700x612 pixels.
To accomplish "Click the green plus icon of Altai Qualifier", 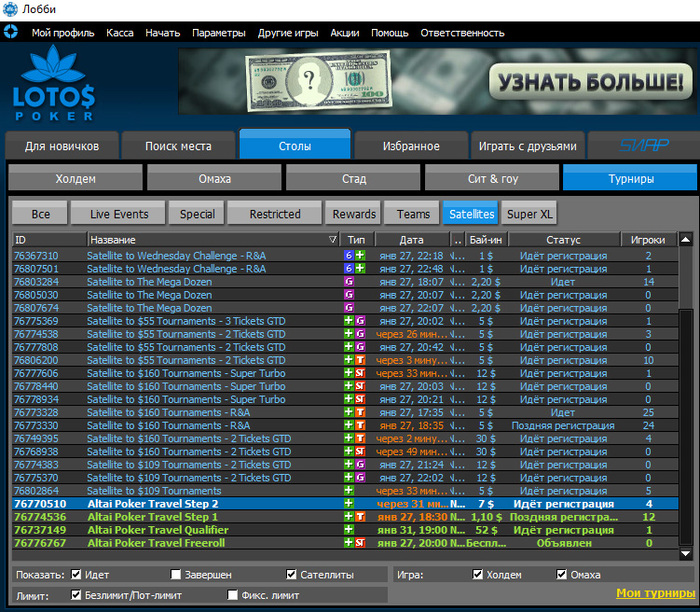I will point(349,530).
